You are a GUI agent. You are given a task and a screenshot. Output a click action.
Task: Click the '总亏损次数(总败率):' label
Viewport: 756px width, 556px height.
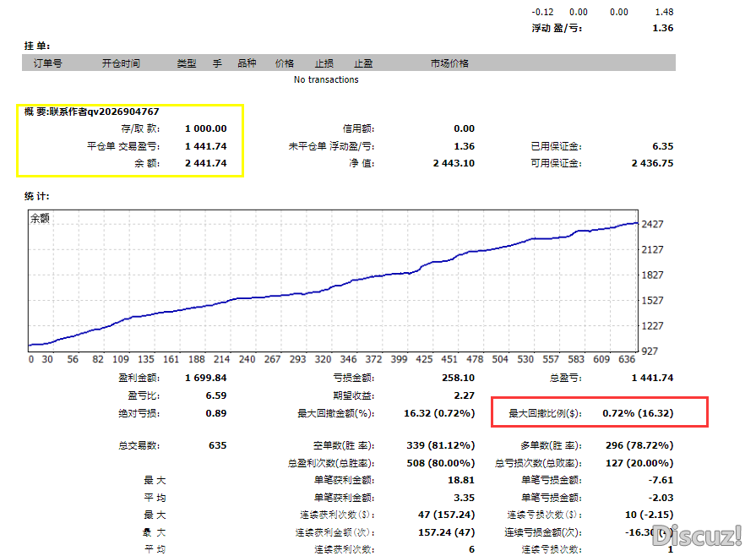(539, 463)
